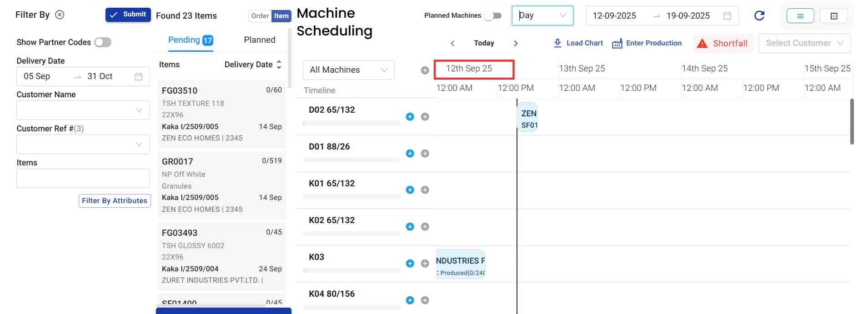This screenshot has width=868, height=314.
Task: Click blue plus icon for D02 65/132
Action: coord(410,117)
